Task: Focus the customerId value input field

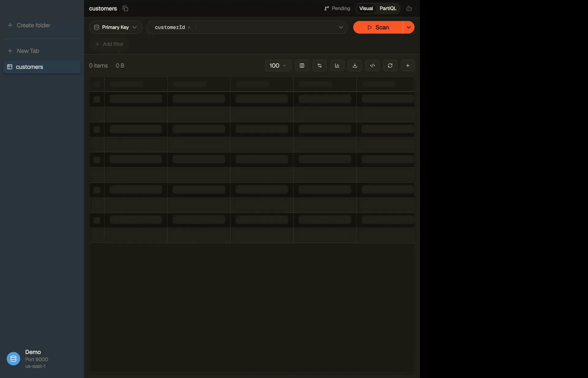Action: click(x=265, y=27)
